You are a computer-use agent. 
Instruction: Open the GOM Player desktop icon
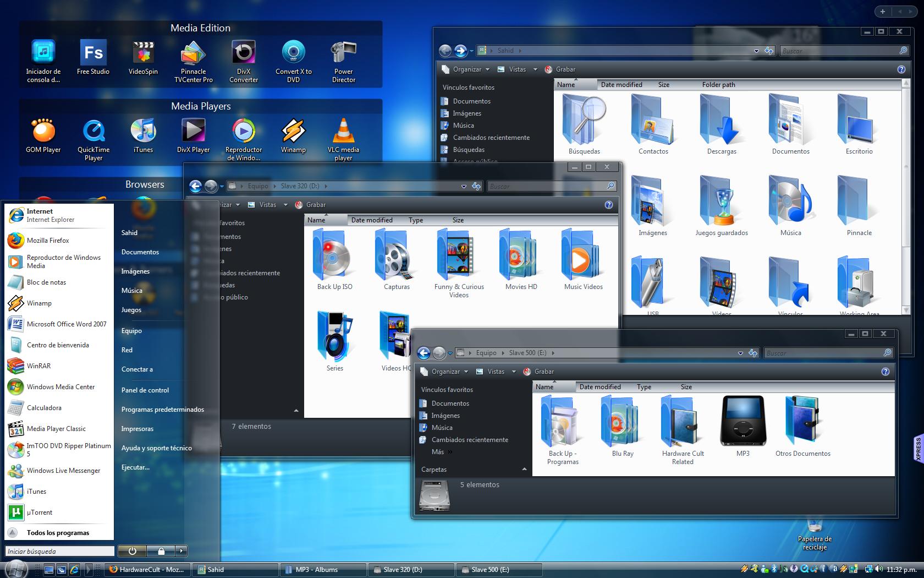pyautogui.click(x=43, y=132)
